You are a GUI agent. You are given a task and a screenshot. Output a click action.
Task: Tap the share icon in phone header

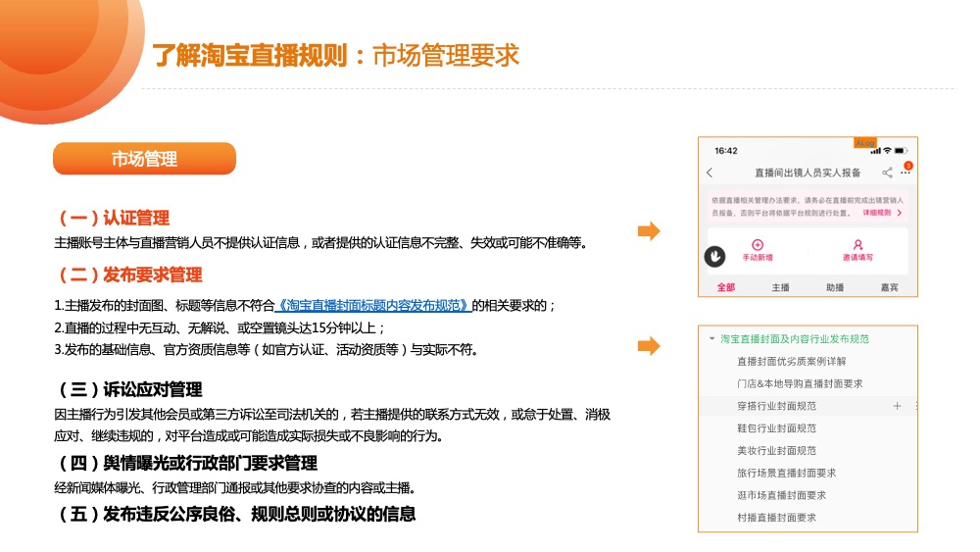tap(887, 173)
